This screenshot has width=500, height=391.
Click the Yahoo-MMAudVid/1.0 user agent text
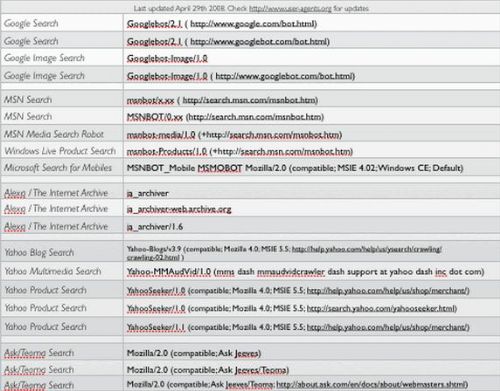(x=169, y=272)
